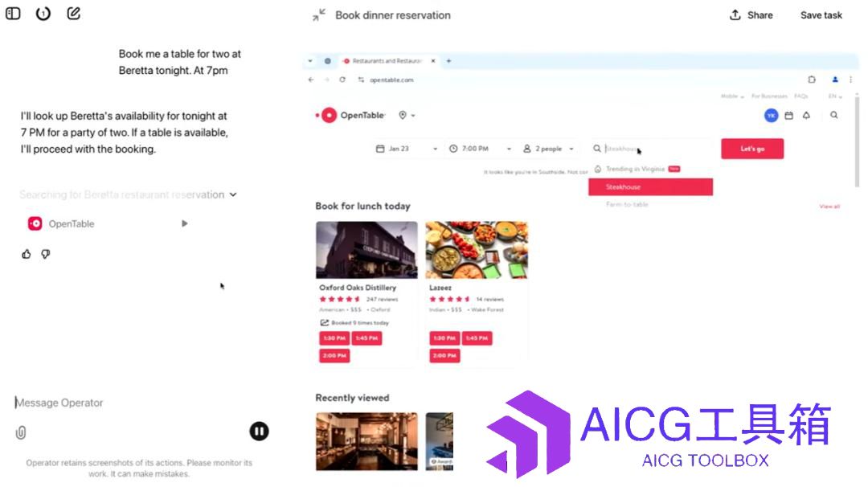Image resolution: width=868 pixels, height=487 pixels.
Task: Open a new browser tab
Action: click(x=449, y=61)
